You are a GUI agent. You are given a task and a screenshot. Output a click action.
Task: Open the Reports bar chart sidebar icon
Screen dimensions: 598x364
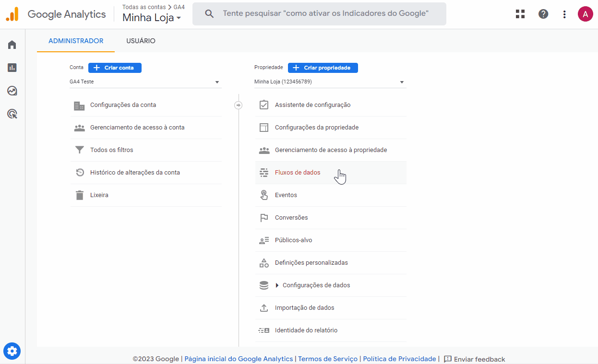tap(12, 68)
